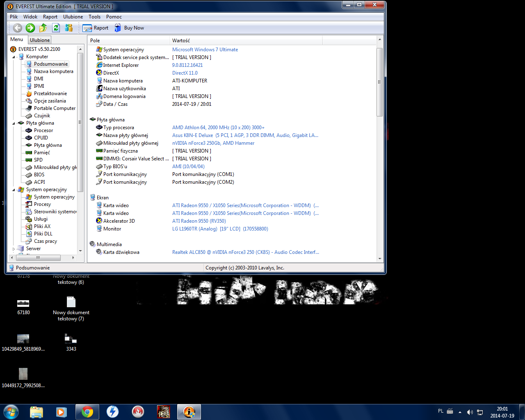Viewport: 525px width, 420px height.
Task: Expand the Serwer tree node
Action: [x=14, y=249]
